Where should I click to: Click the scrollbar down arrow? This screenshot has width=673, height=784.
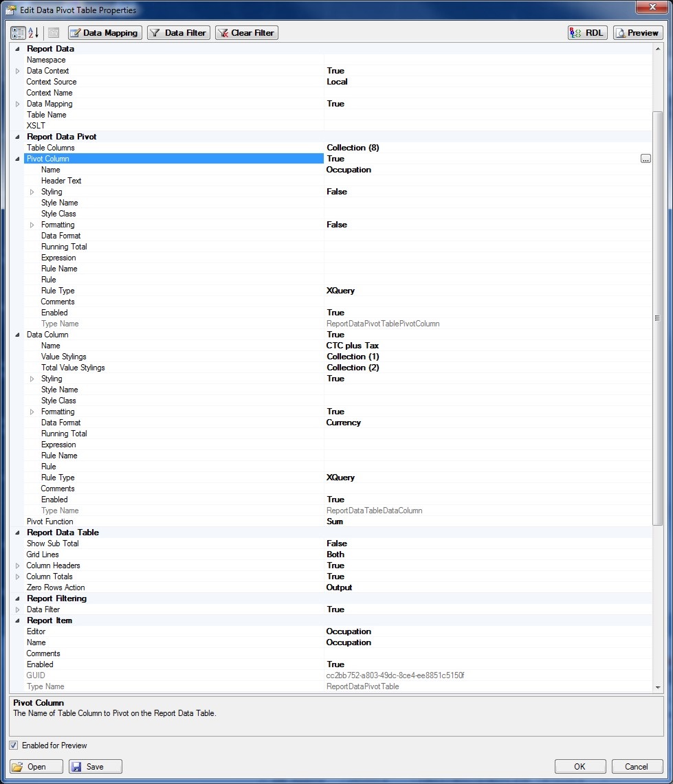658,687
